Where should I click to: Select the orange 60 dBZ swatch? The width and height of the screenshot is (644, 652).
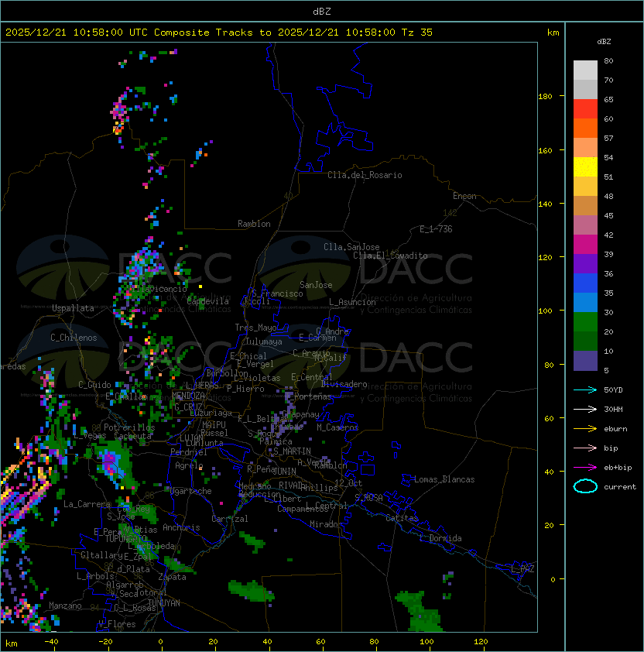[x=585, y=128]
